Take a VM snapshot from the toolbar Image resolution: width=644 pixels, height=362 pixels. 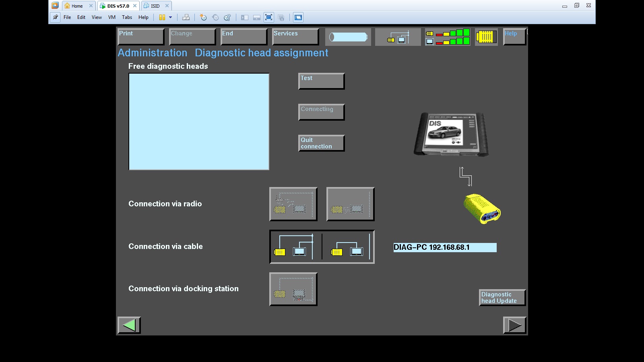(203, 17)
